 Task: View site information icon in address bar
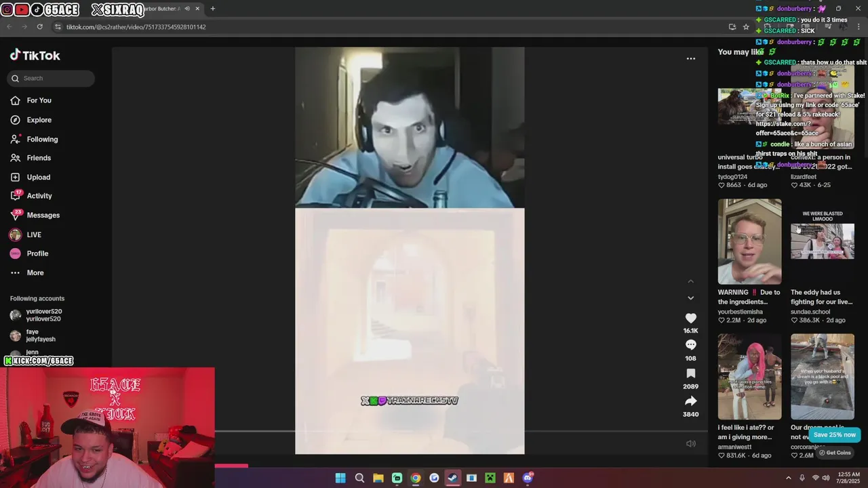[58, 27]
